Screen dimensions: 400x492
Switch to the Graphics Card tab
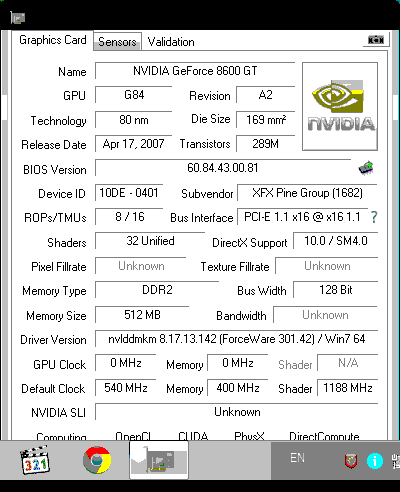(53, 40)
